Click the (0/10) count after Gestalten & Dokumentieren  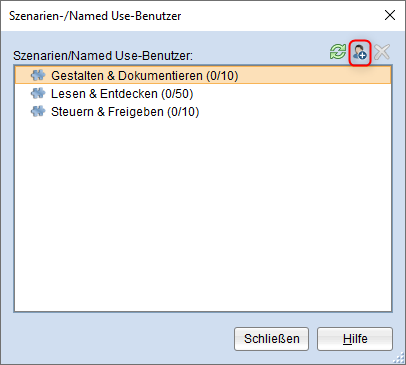tap(222, 76)
